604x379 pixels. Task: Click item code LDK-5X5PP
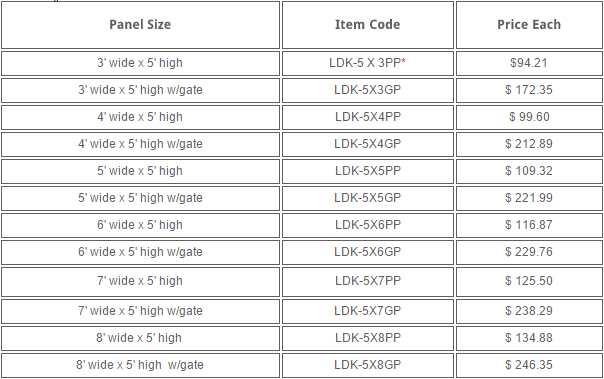(367, 171)
